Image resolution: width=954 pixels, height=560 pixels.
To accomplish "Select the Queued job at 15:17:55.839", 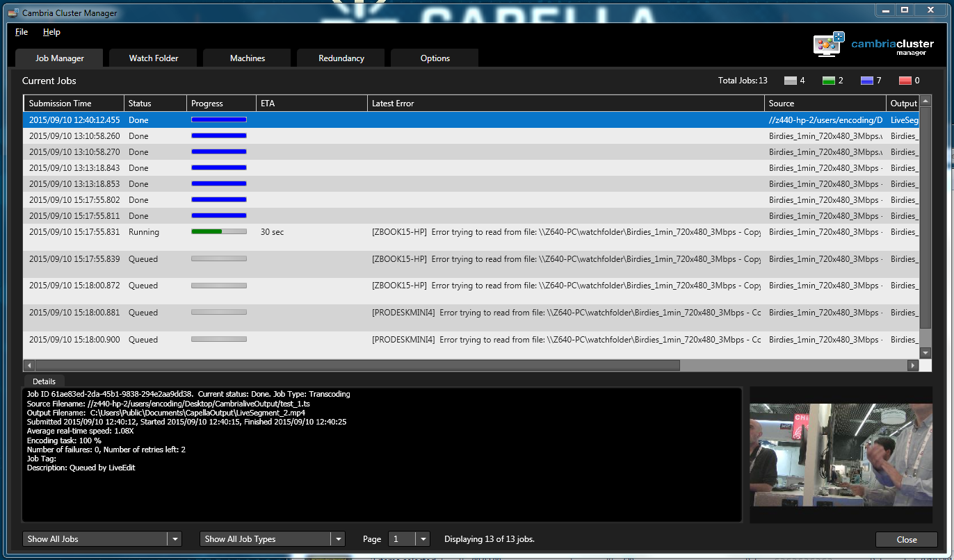I will (x=471, y=264).
